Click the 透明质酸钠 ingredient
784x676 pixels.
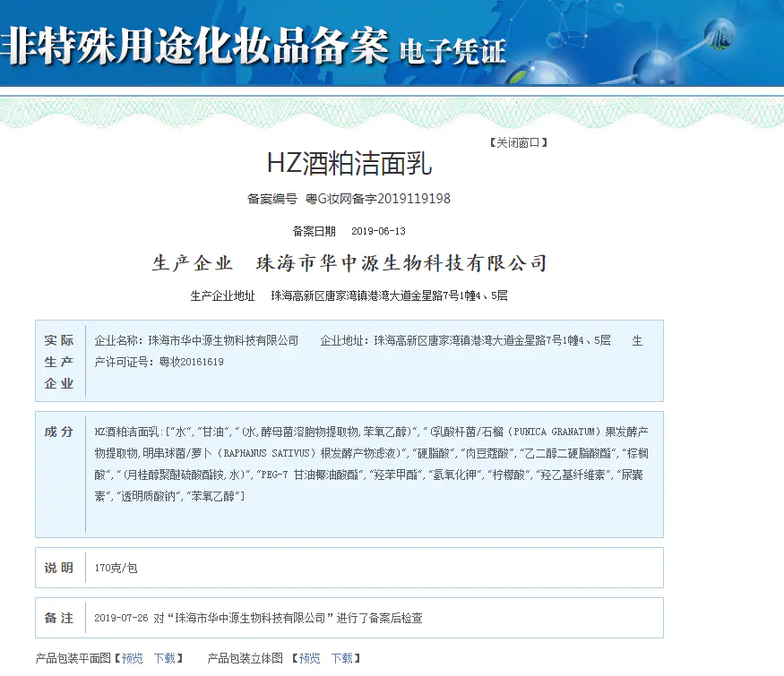[149, 496]
